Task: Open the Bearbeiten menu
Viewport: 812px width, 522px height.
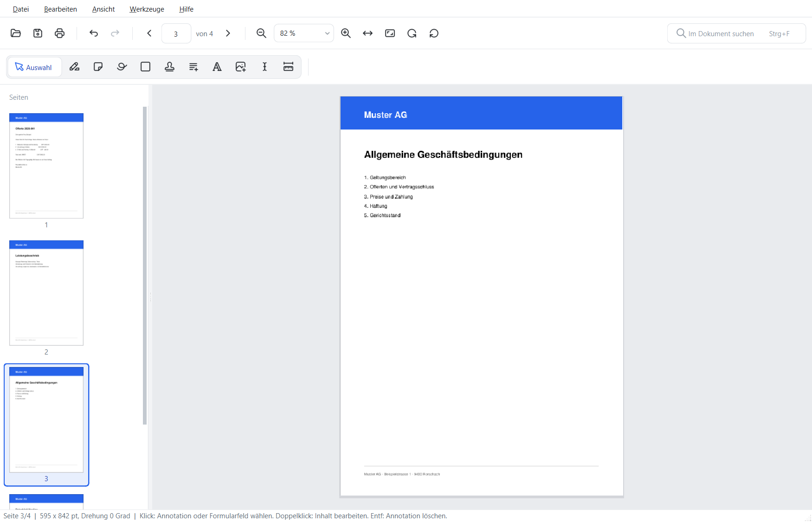Action: 60,9
